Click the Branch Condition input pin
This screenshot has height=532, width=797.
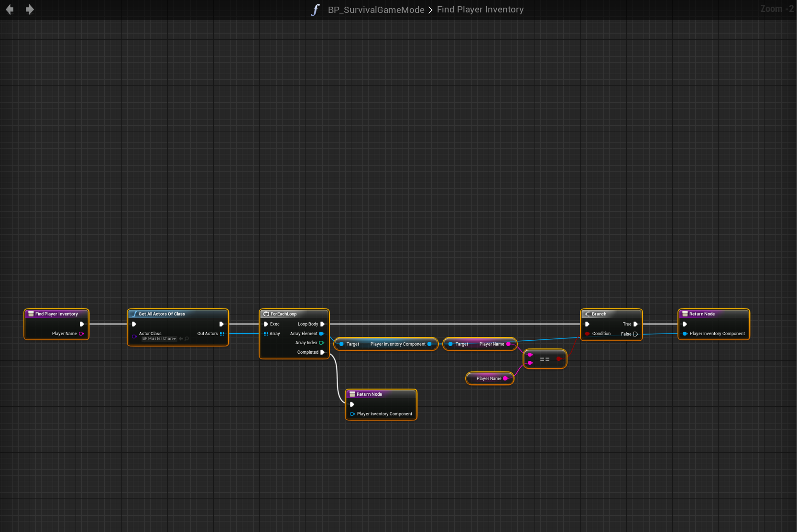pos(587,334)
